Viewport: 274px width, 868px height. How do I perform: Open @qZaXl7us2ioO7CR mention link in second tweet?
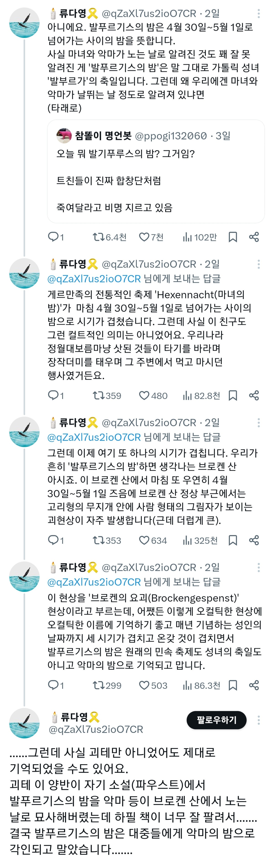[x=94, y=279]
